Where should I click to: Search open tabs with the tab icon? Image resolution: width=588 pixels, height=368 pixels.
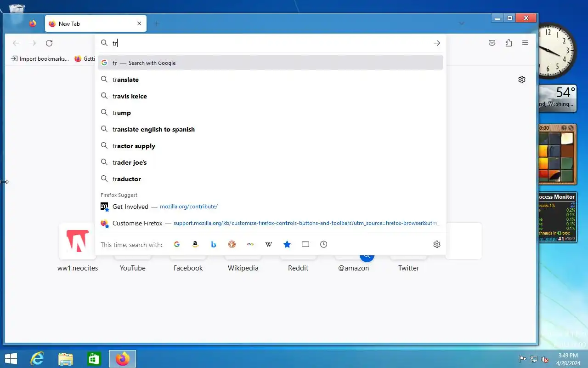point(305,244)
